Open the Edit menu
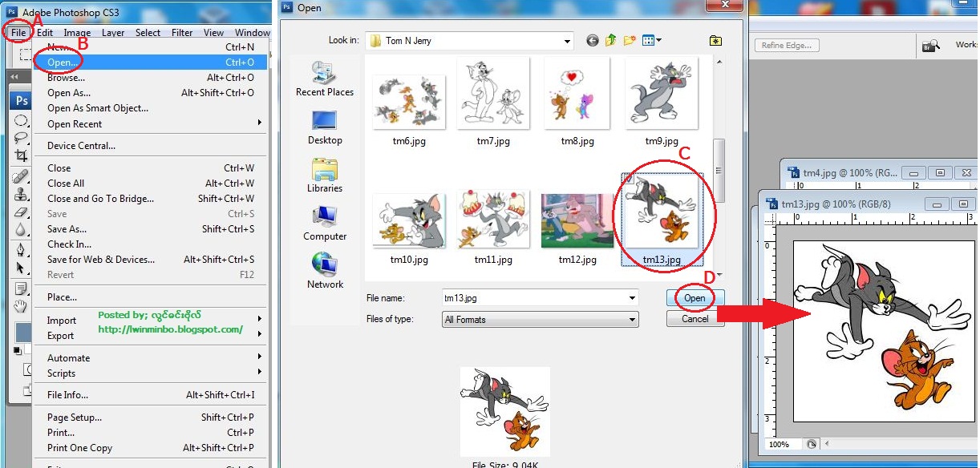This screenshot has width=980, height=468. click(45, 33)
